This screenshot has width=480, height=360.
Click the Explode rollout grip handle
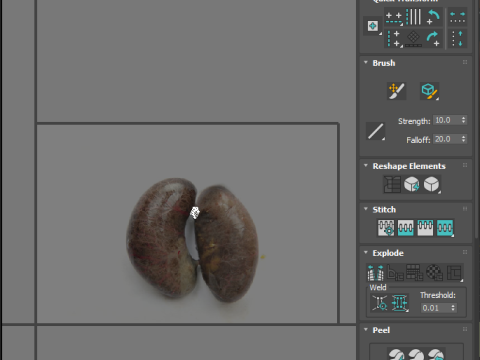[x=465, y=252]
